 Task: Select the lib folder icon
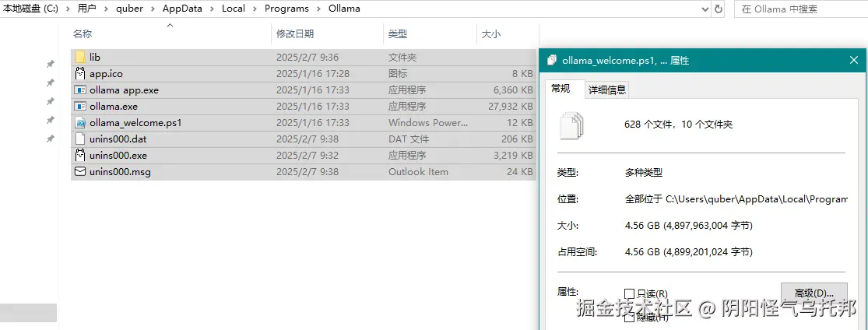[x=80, y=57]
